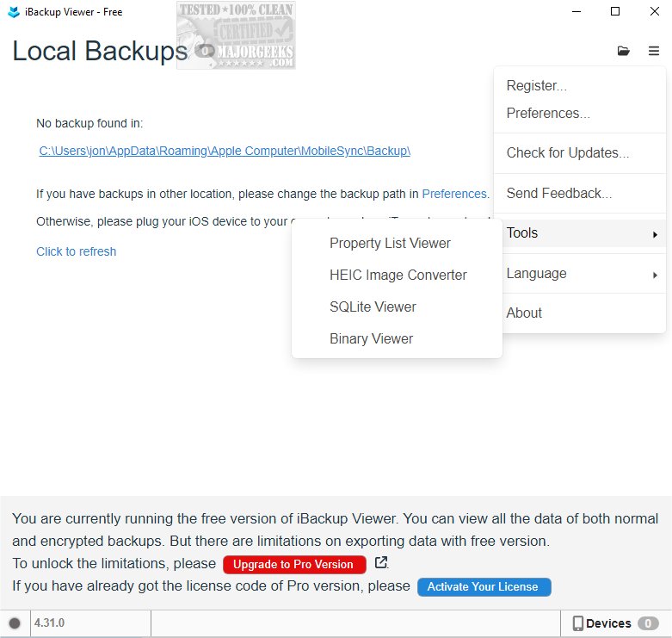Close the iBackup Viewer window
The height and width of the screenshot is (638, 672).
[x=654, y=11]
